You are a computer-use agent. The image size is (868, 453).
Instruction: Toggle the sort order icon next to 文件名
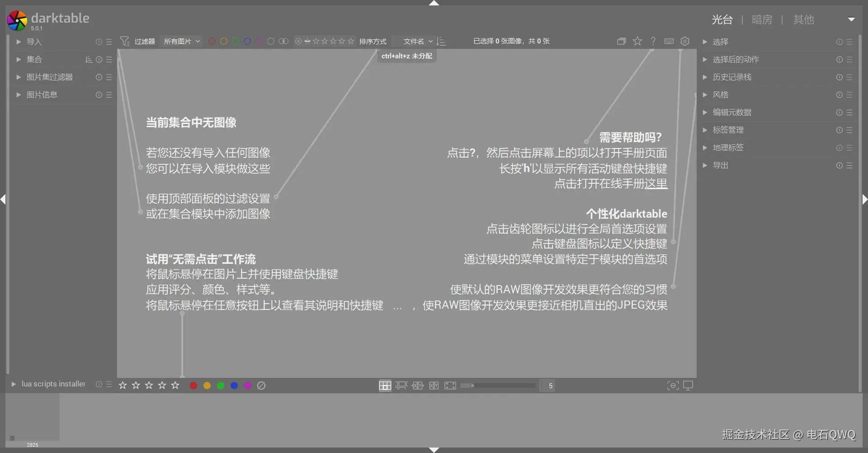click(x=442, y=41)
